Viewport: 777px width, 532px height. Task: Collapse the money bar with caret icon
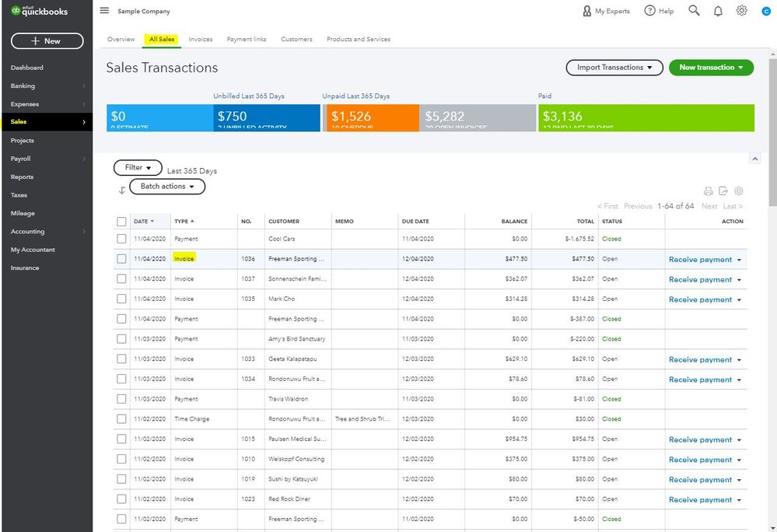pos(754,159)
